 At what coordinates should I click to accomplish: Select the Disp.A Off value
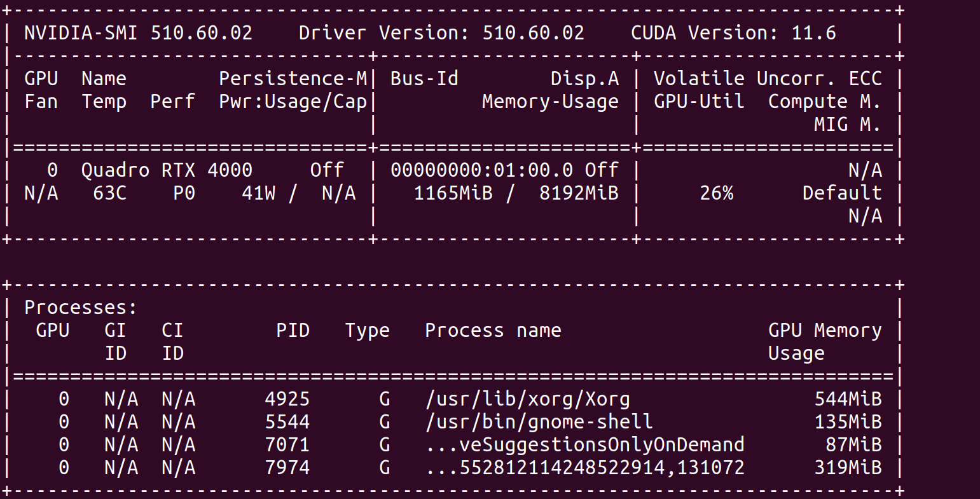pyautogui.click(x=604, y=170)
